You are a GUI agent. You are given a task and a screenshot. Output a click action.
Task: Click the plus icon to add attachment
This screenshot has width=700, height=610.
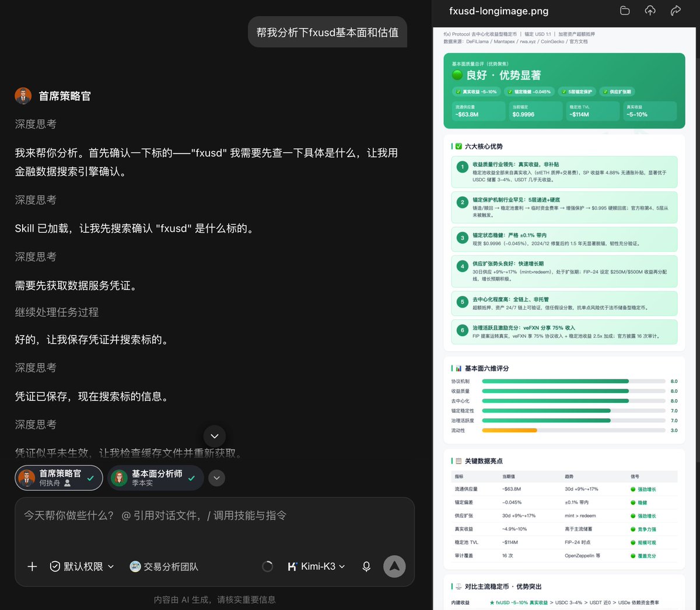click(x=32, y=566)
